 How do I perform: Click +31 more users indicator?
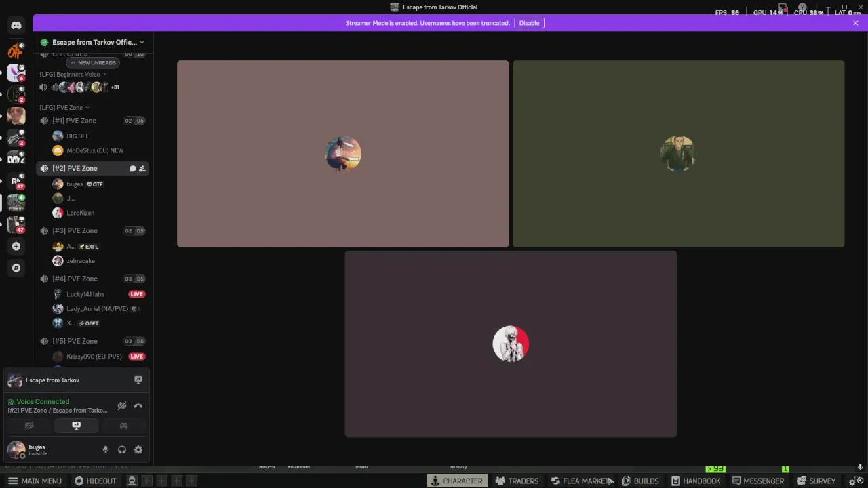pos(115,87)
